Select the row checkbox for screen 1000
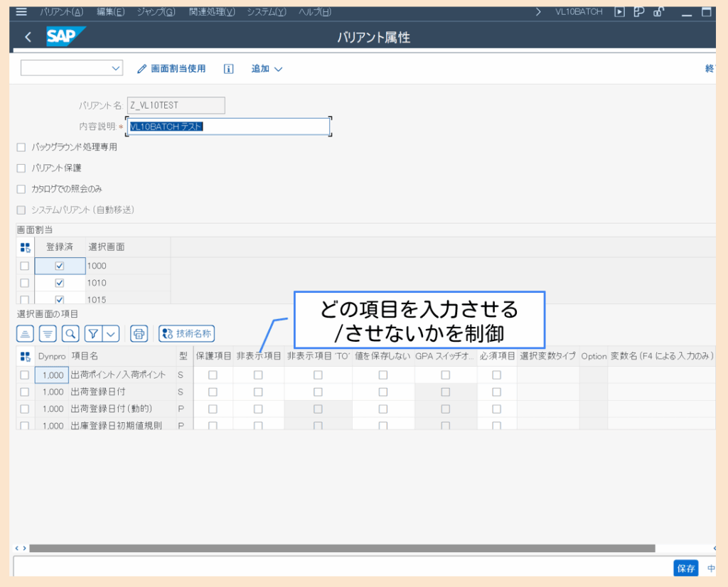This screenshot has height=587, width=728. (x=25, y=266)
